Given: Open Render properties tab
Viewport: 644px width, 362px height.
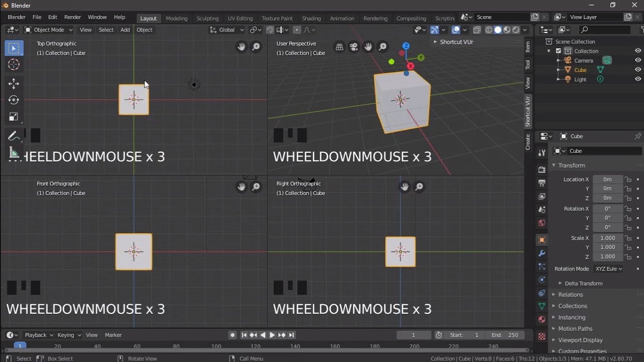Looking at the screenshot, I should tap(542, 169).
